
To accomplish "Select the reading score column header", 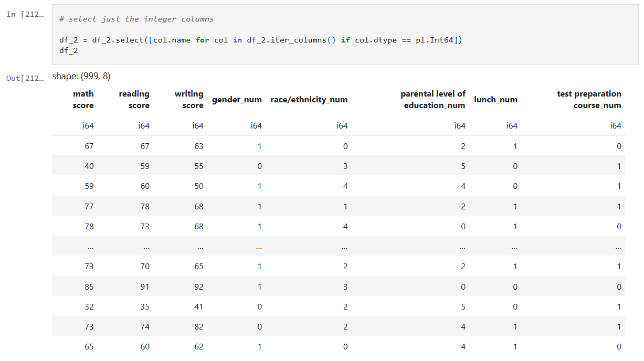I will pos(134,100).
